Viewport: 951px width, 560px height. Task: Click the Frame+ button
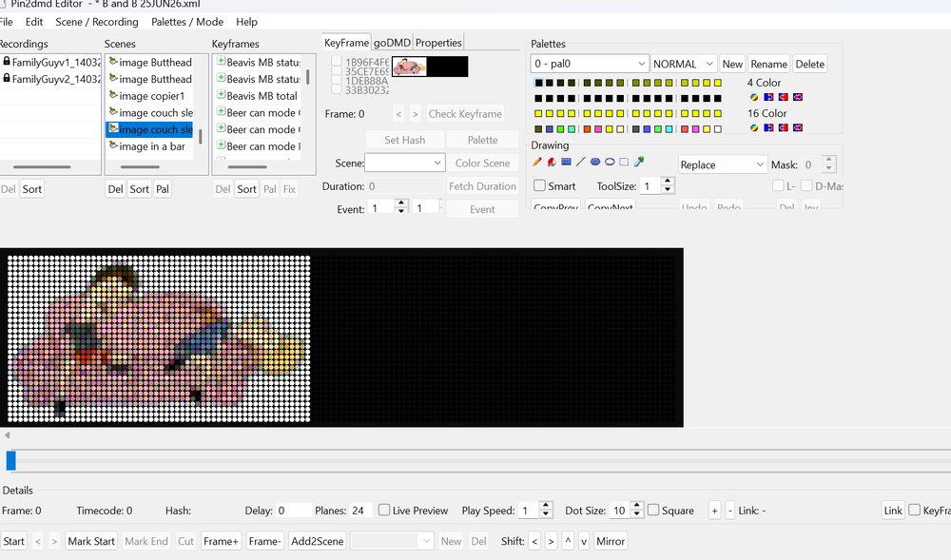click(221, 541)
